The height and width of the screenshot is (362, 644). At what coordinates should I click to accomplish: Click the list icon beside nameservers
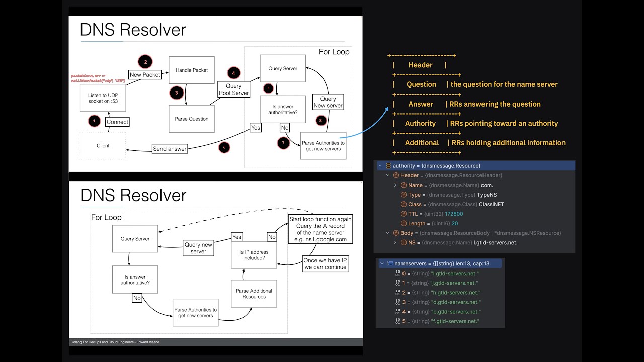tap(390, 263)
